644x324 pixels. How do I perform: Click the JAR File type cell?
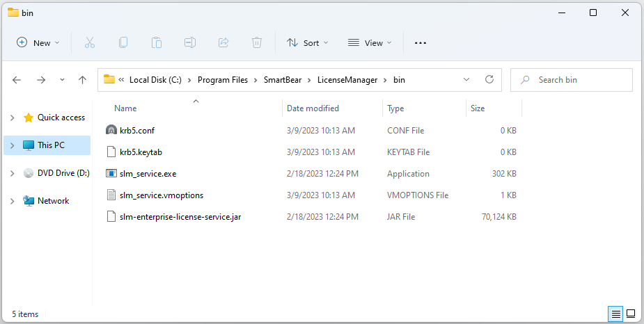401,216
